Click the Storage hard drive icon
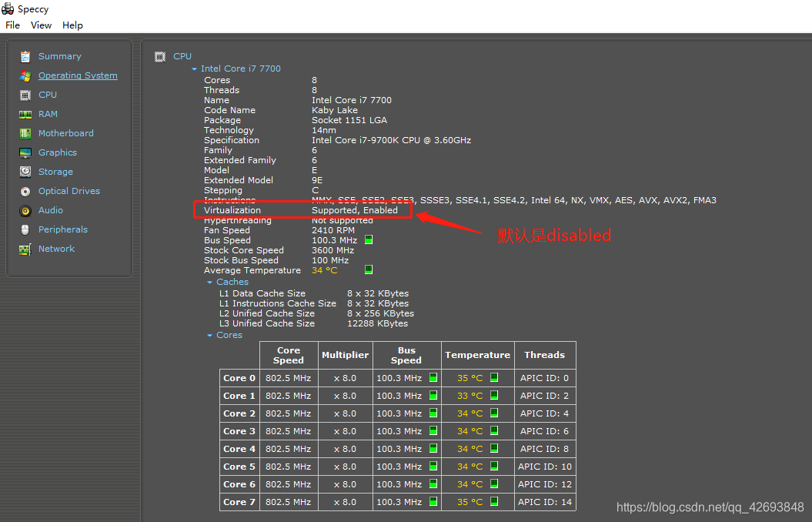Viewport: 812px width, 522px height. [25, 172]
